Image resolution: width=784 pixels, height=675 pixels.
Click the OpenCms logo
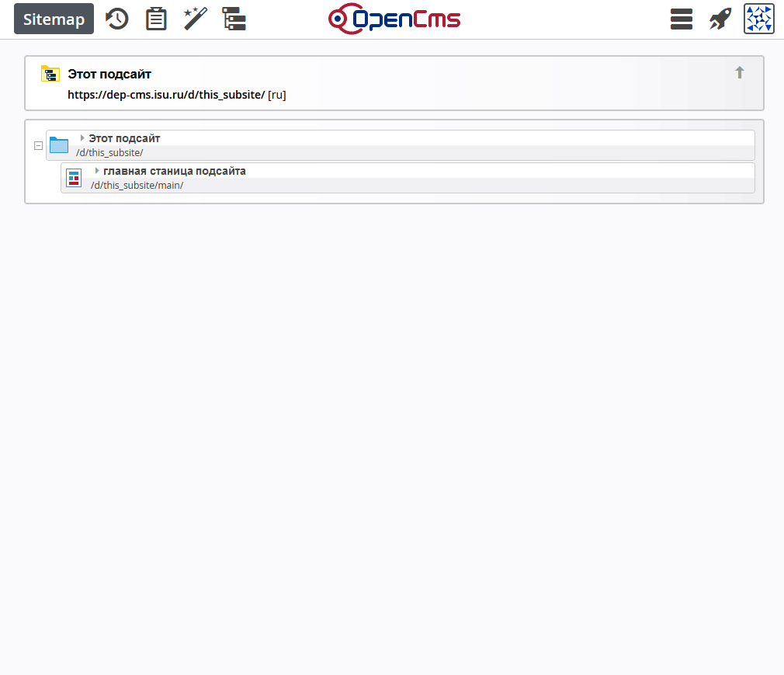tap(394, 19)
